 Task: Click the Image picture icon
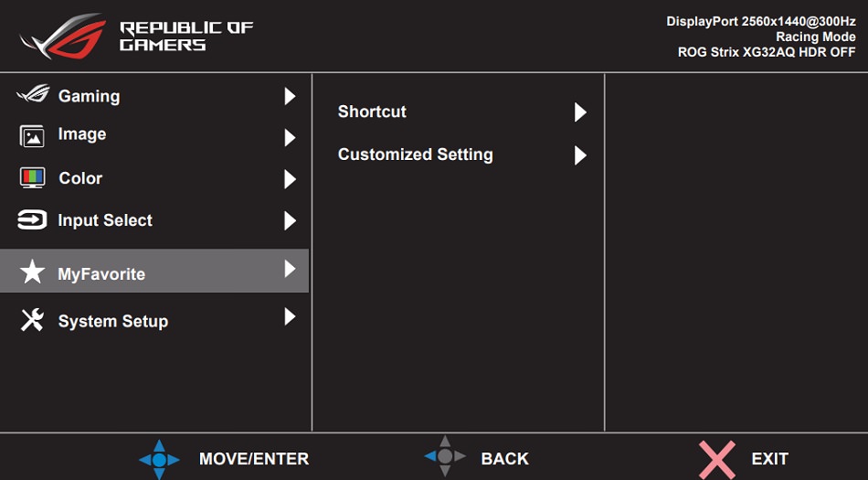pos(32,136)
